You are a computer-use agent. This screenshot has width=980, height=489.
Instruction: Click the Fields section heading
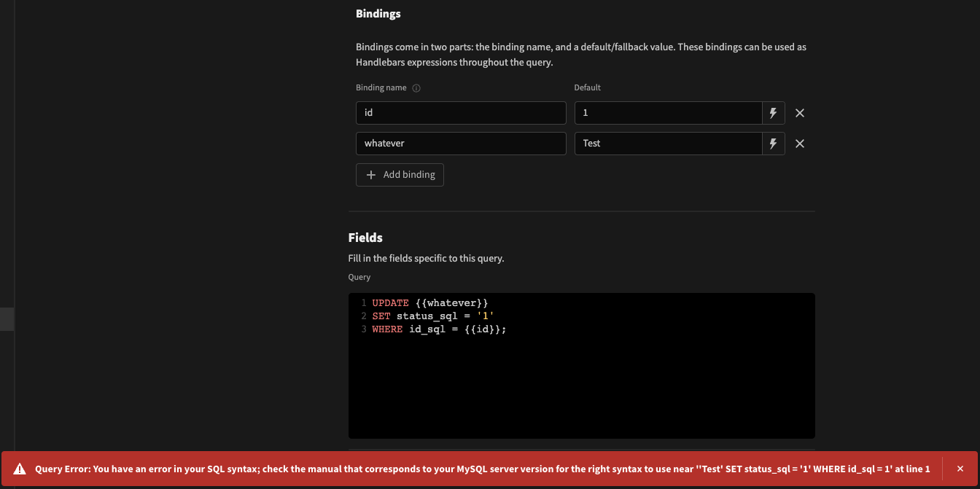pyautogui.click(x=365, y=238)
